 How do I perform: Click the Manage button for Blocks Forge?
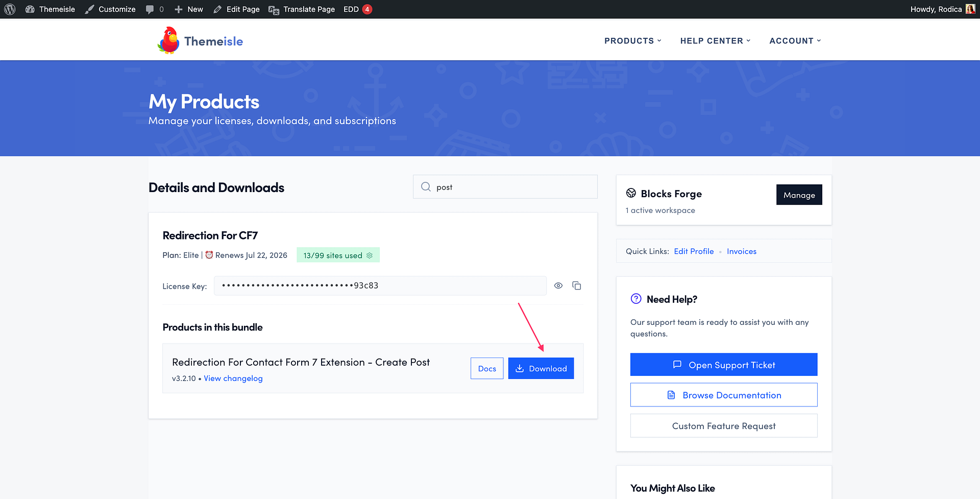coord(799,195)
